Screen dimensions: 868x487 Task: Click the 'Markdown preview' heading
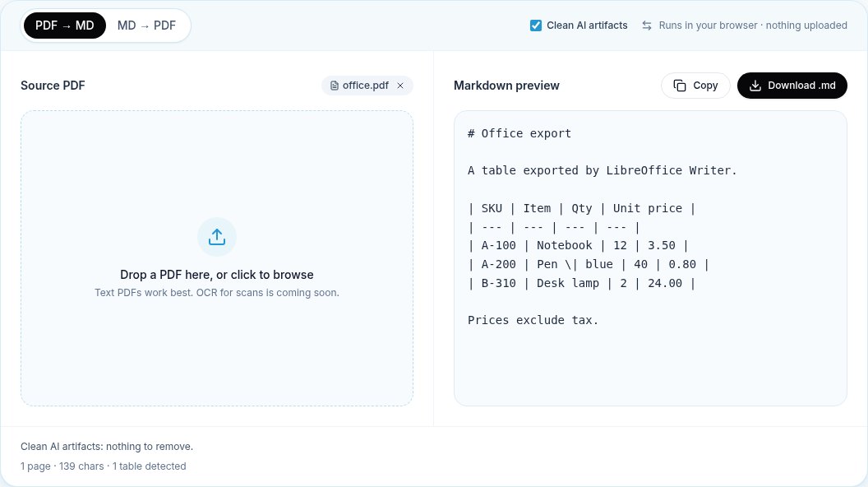506,86
